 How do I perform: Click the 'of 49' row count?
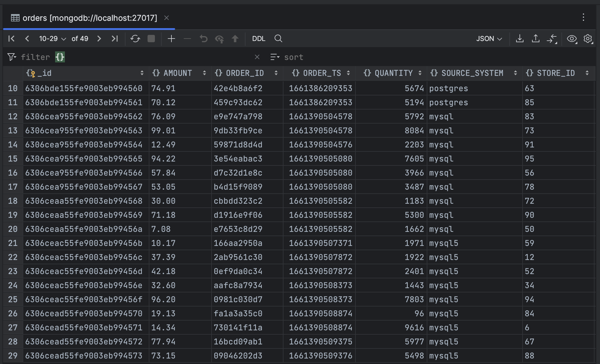(80, 39)
